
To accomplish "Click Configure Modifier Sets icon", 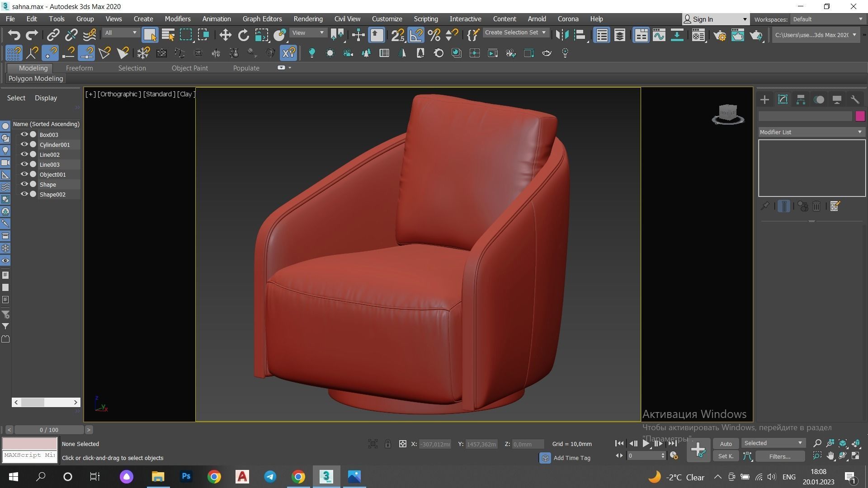I will click(x=835, y=206).
